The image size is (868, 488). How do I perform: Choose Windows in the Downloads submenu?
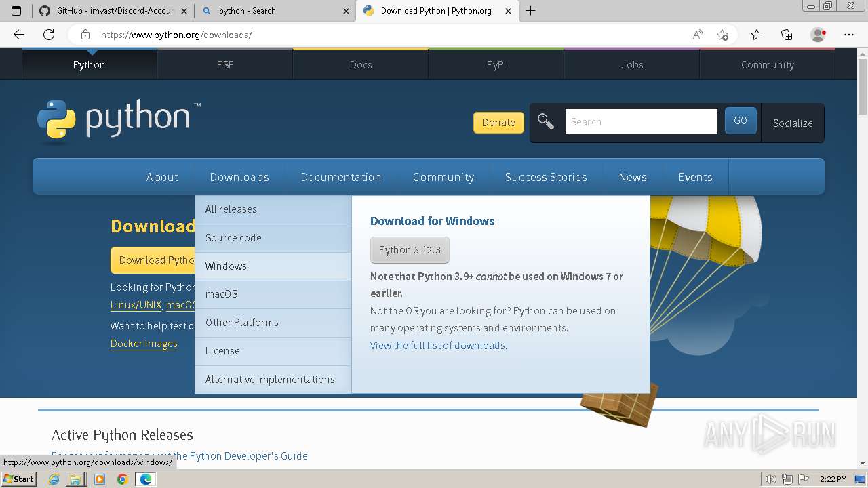pos(273,266)
